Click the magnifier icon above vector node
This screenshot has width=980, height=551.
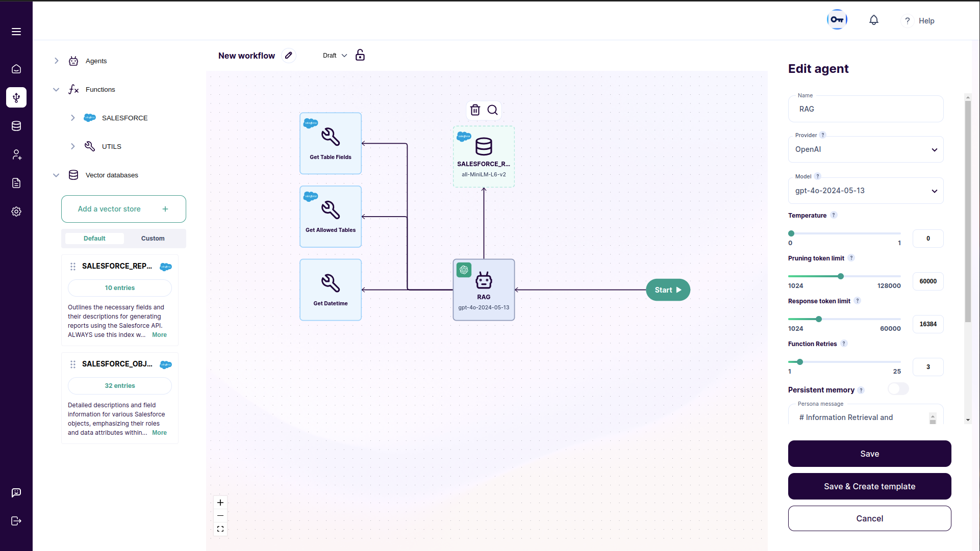click(492, 110)
